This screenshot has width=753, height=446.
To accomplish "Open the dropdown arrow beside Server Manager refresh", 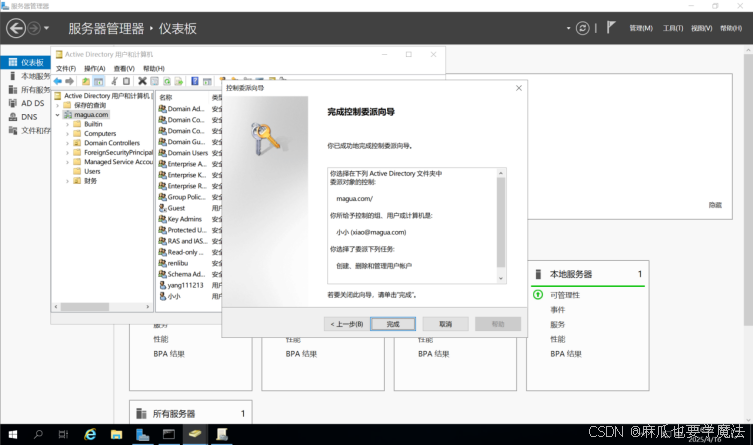I will tap(568, 28).
